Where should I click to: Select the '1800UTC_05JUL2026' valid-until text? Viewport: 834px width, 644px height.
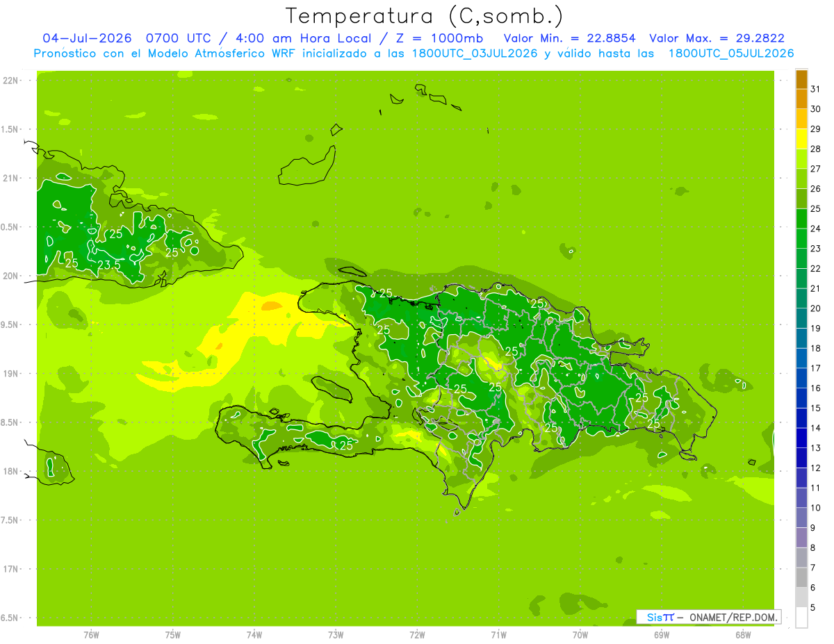point(731,53)
